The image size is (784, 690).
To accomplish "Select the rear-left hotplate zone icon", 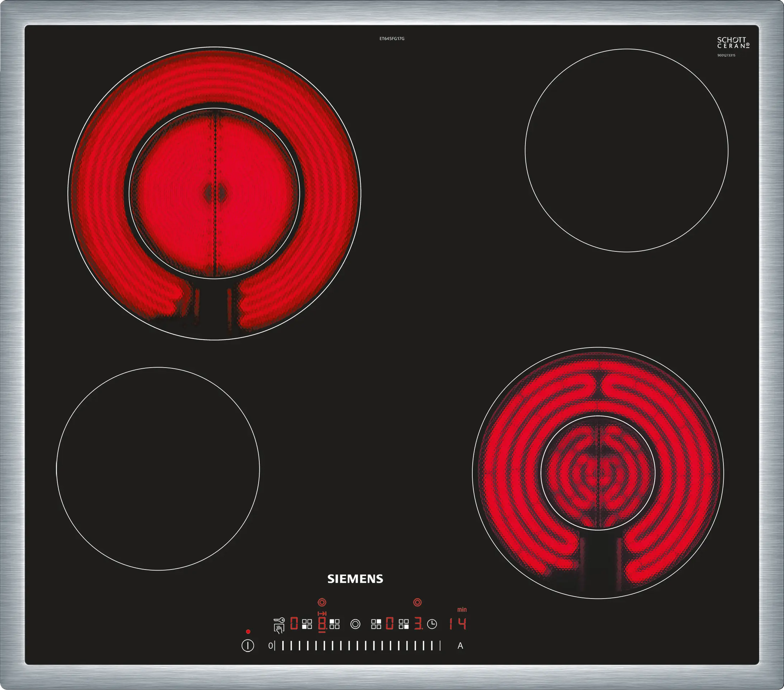I will tap(335, 624).
